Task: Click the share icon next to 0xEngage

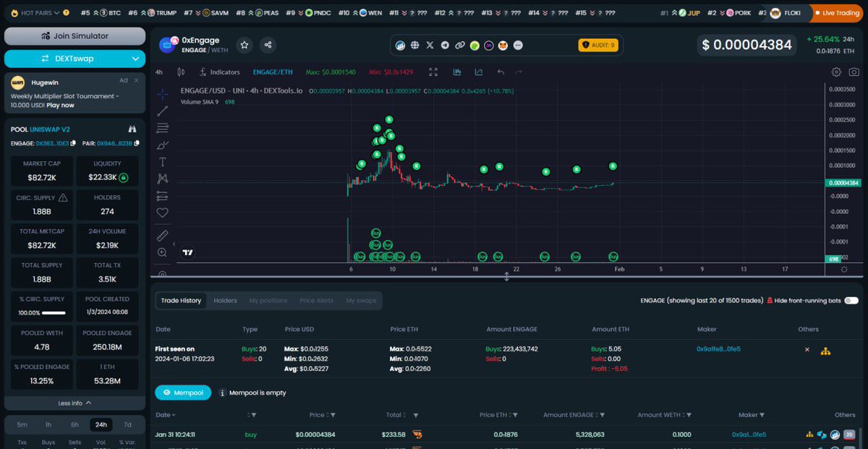Action: pyautogui.click(x=268, y=45)
